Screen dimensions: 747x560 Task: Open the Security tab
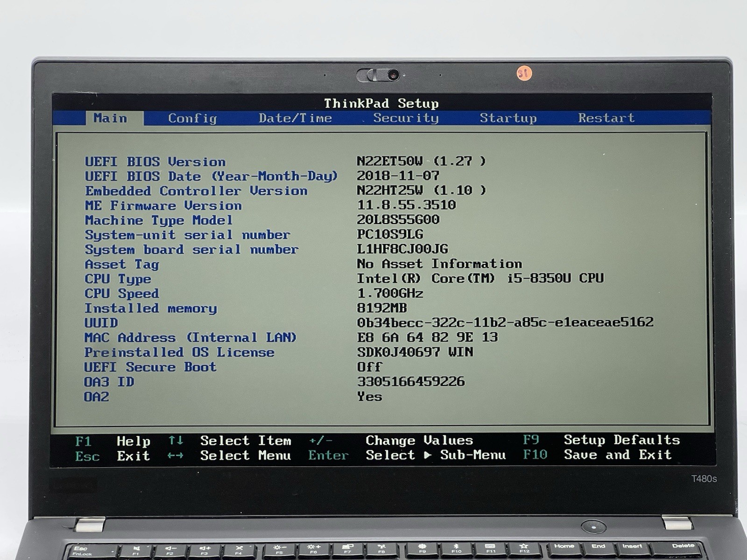pos(406,118)
